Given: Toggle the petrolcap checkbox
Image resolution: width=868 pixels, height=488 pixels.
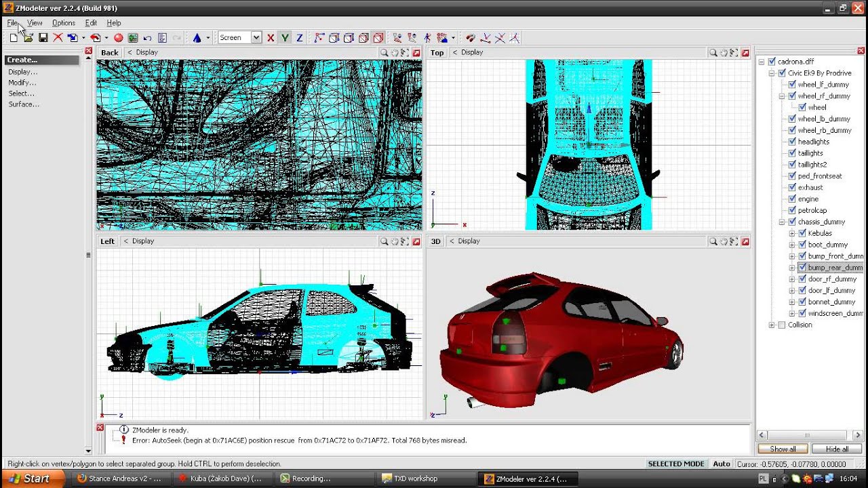Looking at the screenshot, I should tap(792, 211).
